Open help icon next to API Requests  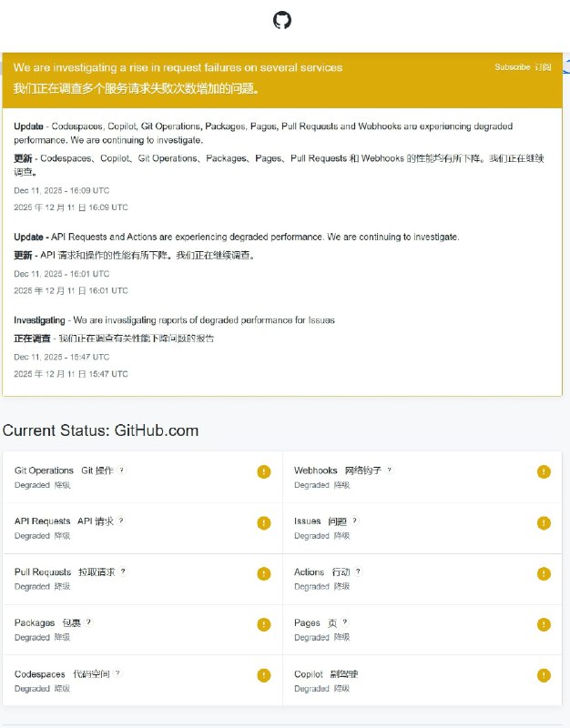click(x=121, y=521)
